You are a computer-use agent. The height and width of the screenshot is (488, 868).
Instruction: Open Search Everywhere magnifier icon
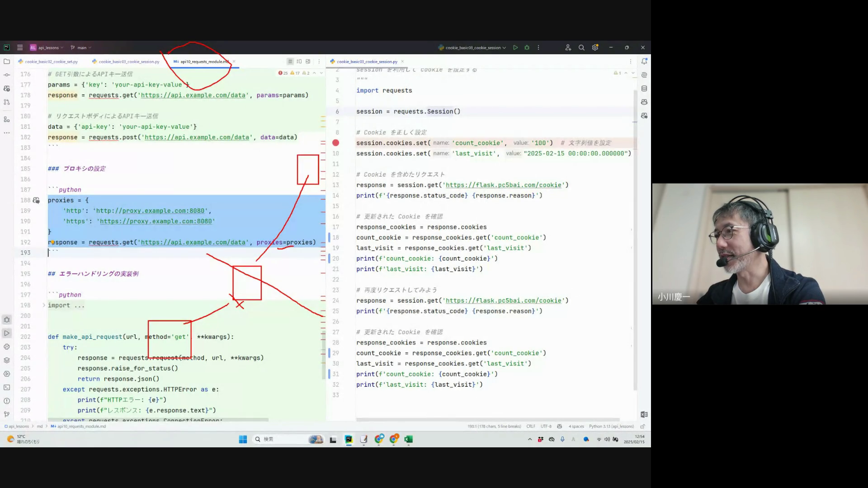(x=581, y=47)
